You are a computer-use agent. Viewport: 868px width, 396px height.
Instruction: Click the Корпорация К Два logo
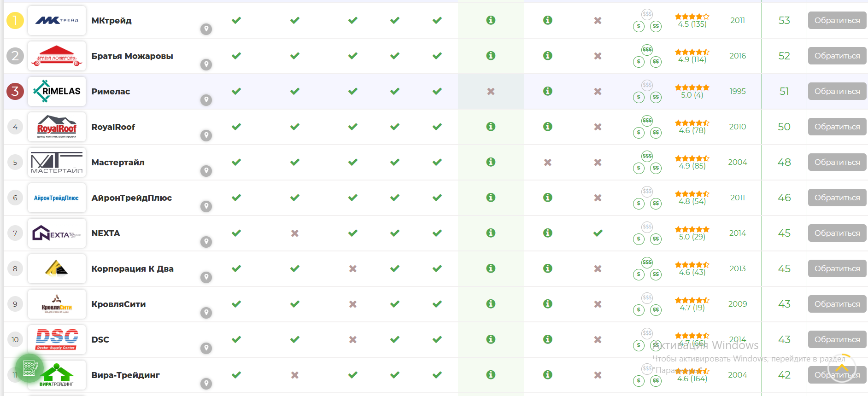tap(57, 268)
